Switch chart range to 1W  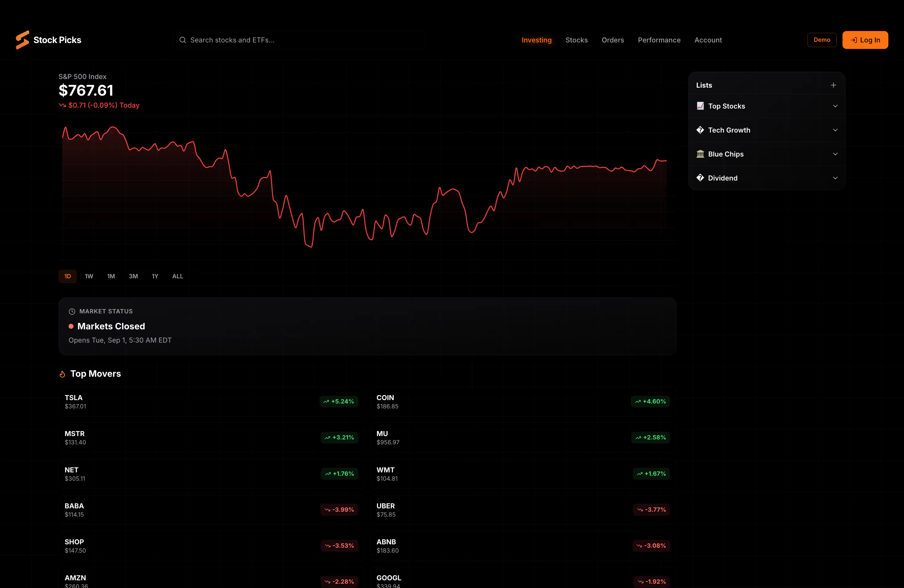(x=89, y=276)
